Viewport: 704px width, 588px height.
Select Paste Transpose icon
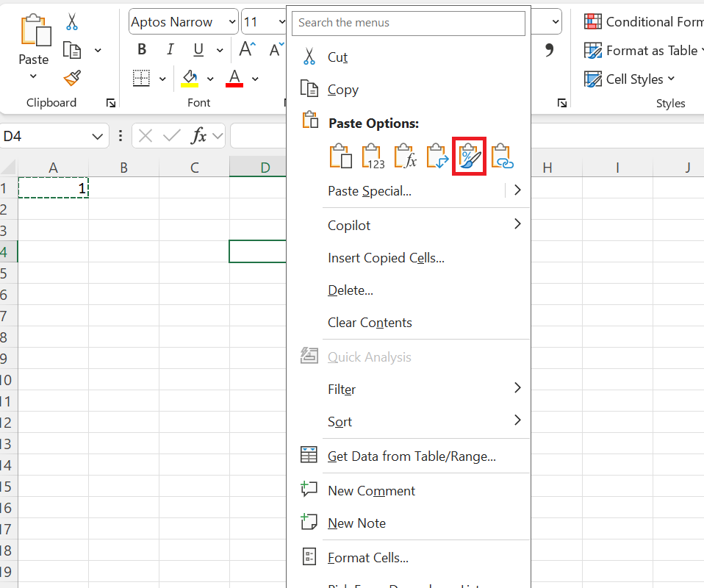[437, 157]
